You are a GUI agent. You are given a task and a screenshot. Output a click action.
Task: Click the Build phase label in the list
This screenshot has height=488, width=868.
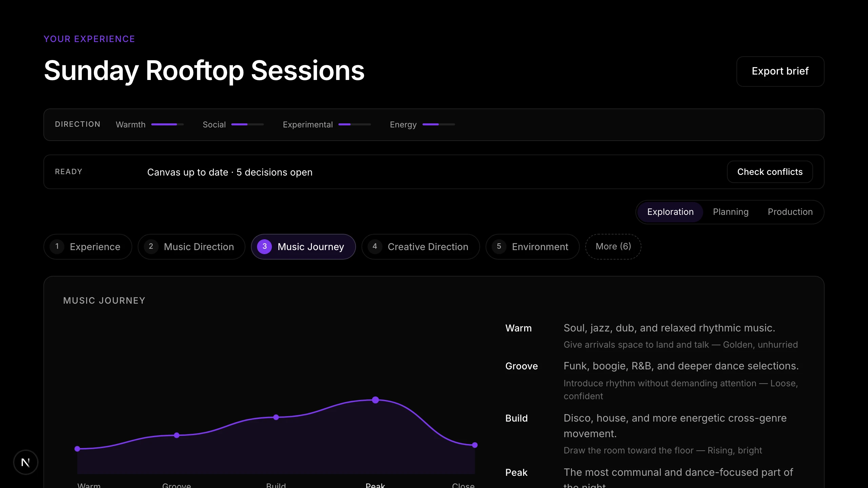tap(516, 418)
